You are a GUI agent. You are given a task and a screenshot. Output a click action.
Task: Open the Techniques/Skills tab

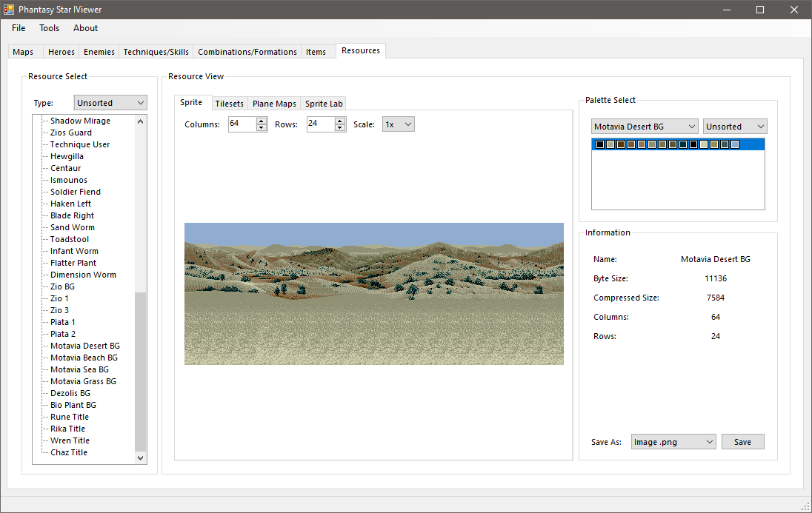[156, 52]
